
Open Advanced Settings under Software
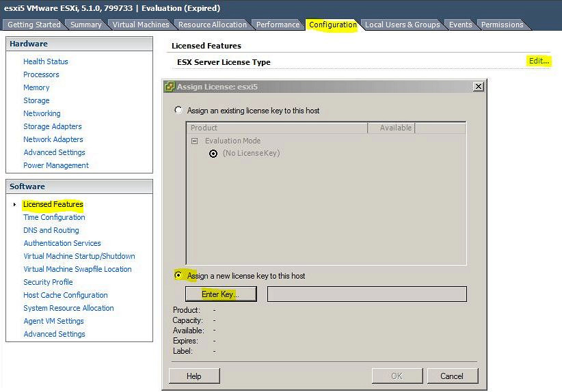point(54,334)
